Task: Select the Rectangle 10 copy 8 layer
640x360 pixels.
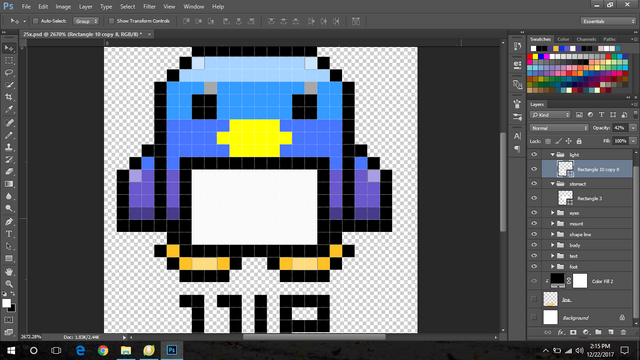Action: [x=587, y=169]
